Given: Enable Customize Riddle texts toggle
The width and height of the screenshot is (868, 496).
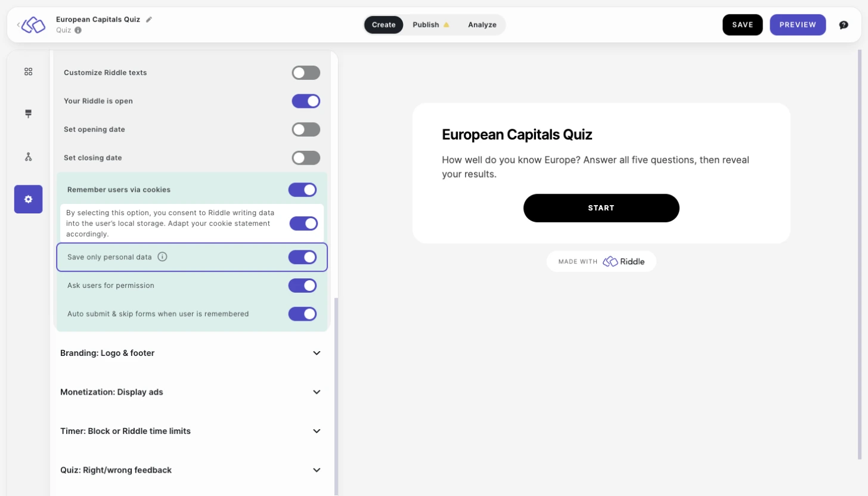Looking at the screenshot, I should point(306,73).
